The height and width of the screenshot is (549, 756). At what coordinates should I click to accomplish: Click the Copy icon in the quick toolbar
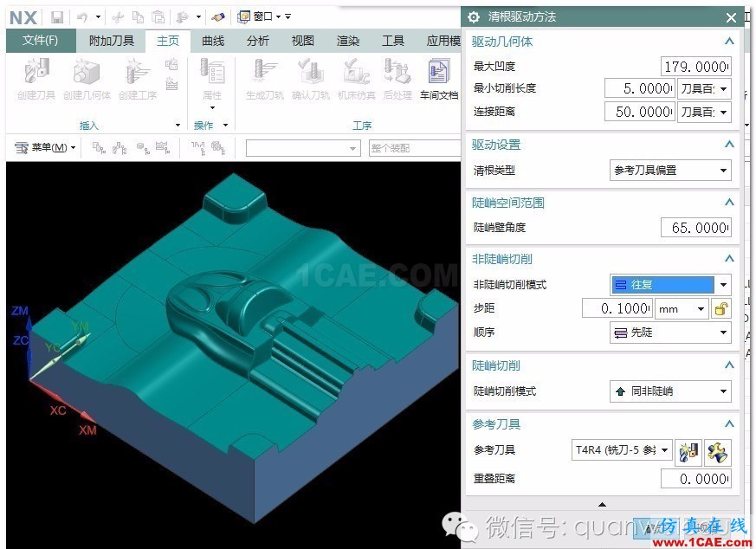tap(138, 18)
